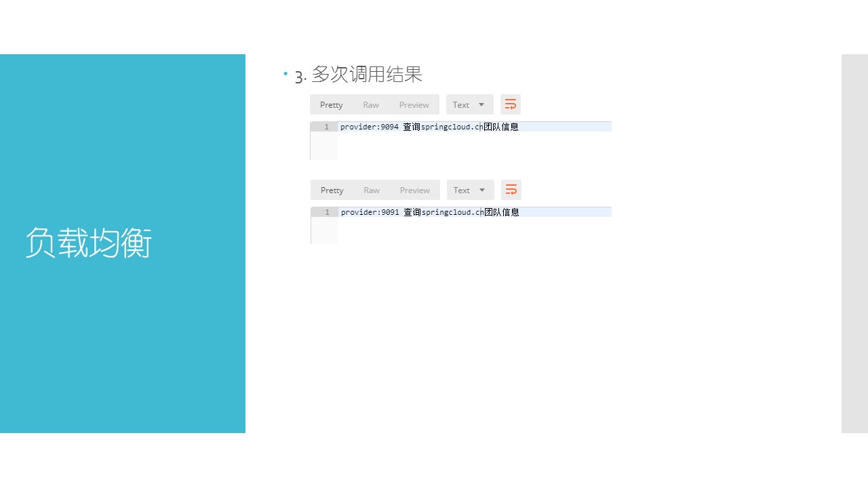Click line number 1 beside provider:9091
The width and height of the screenshot is (868, 488).
(x=327, y=212)
